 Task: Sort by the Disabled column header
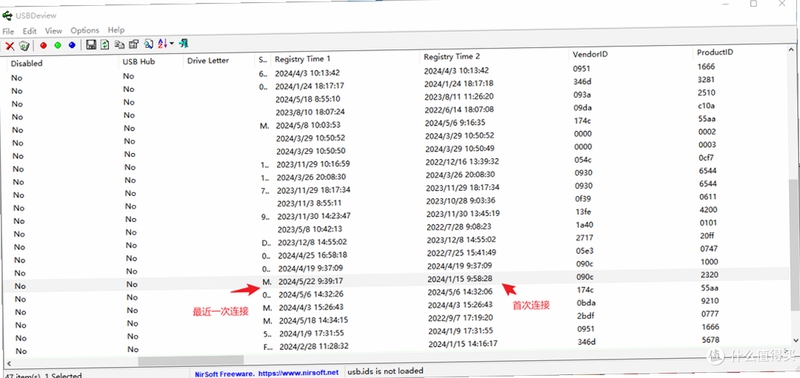click(27, 63)
